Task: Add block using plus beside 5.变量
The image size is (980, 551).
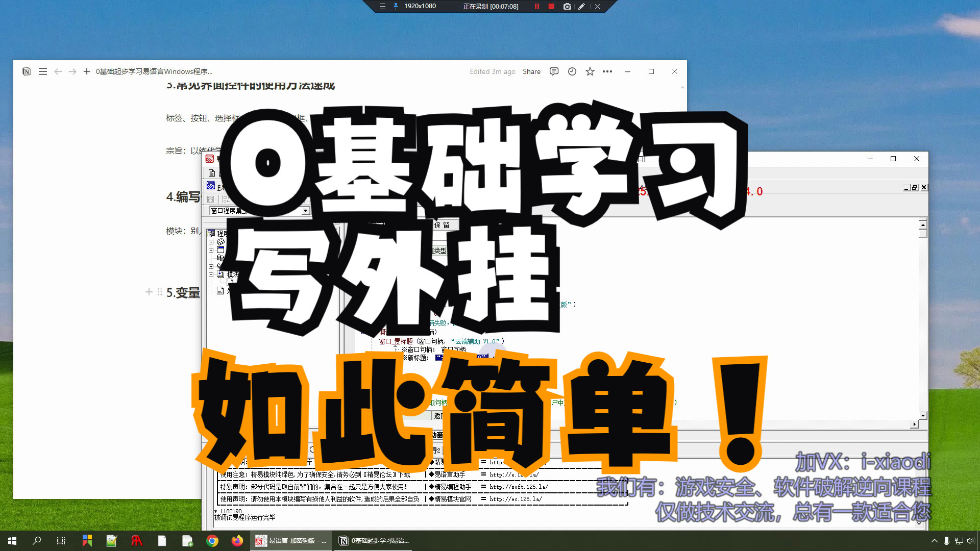Action: coord(149,292)
